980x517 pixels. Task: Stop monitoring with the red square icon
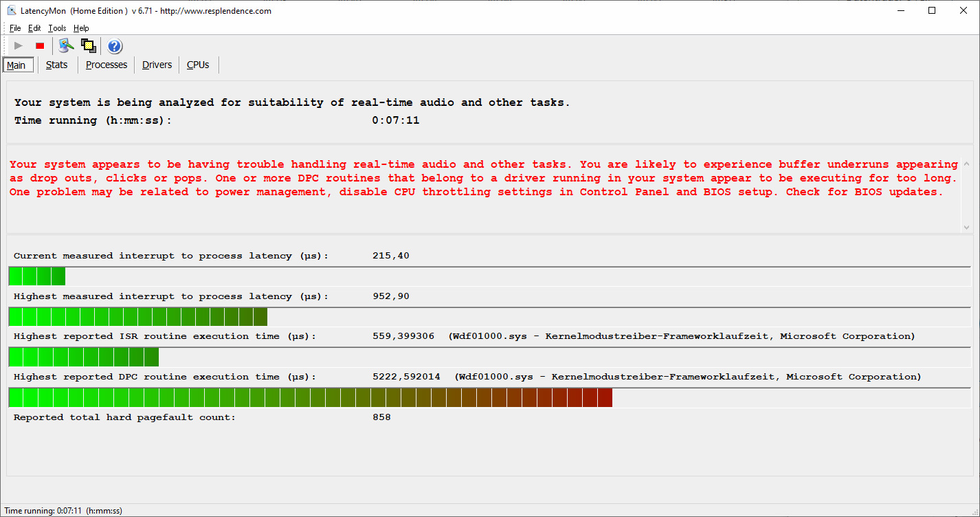pyautogui.click(x=40, y=46)
